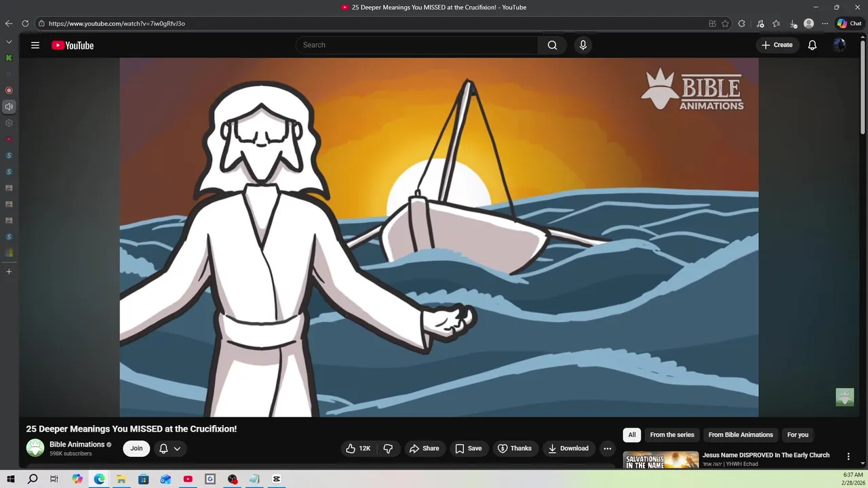The height and width of the screenshot is (488, 868).
Task: Join the Bible Animations channel membership
Action: coord(136,449)
